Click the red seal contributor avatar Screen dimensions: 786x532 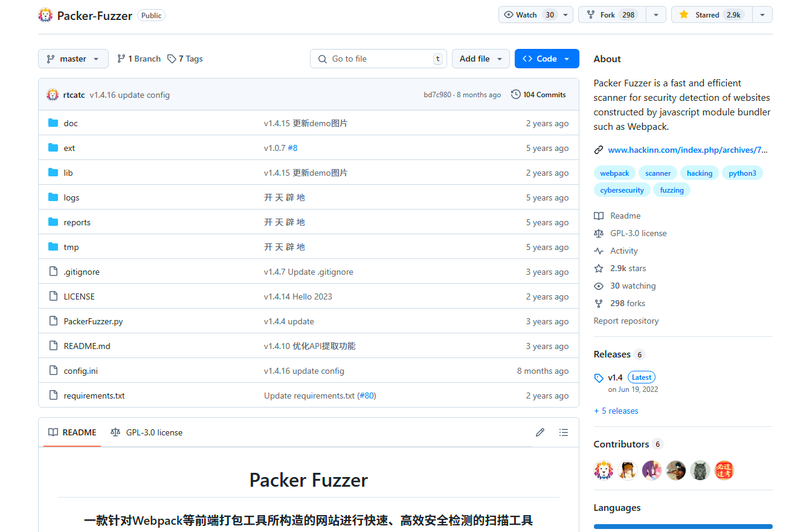click(724, 470)
